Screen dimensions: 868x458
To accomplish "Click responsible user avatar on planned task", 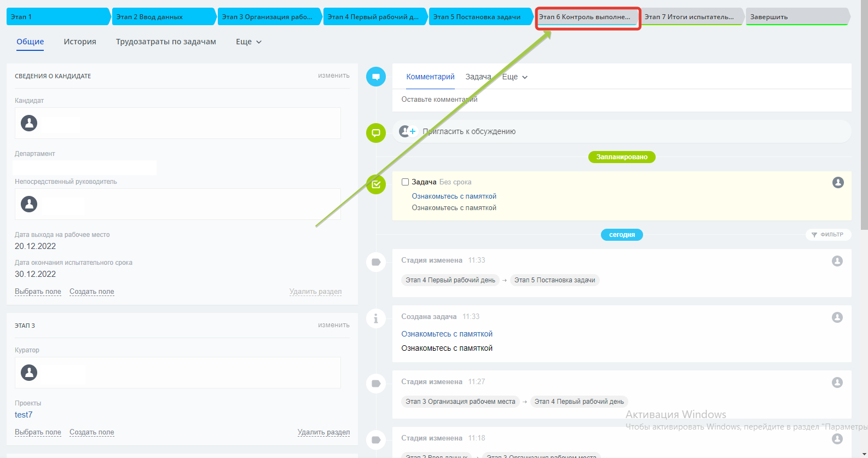I will 838,182.
